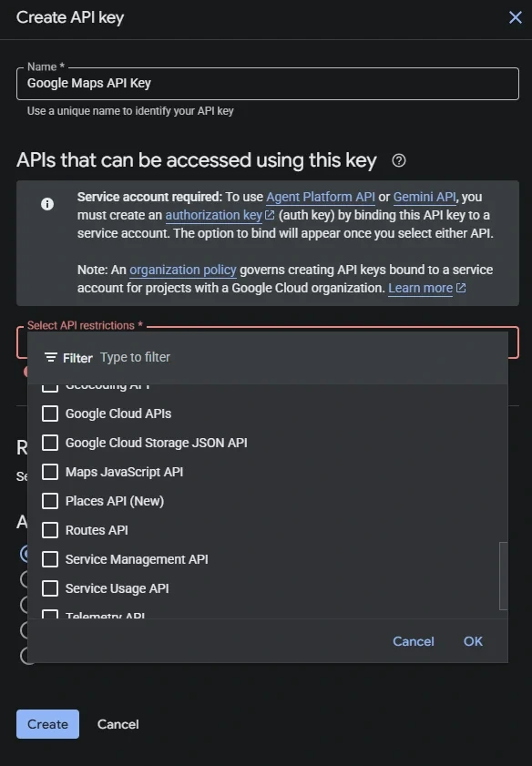
Task: Click the Service Usage API label
Action: pos(118,588)
